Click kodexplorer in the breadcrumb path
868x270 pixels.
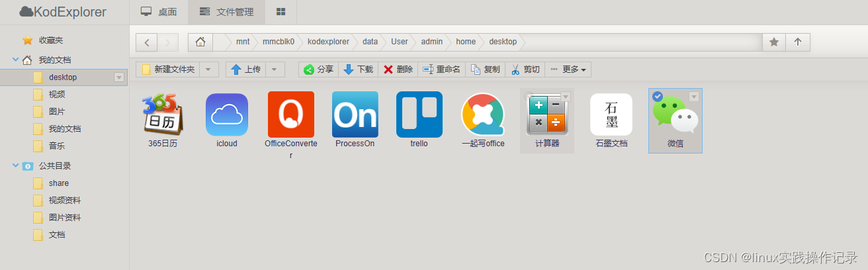[328, 42]
